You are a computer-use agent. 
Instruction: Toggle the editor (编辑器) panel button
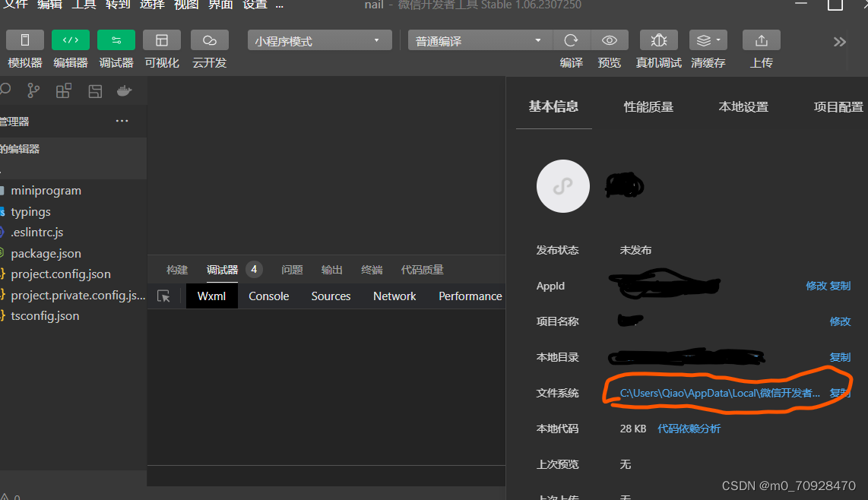[70, 40]
